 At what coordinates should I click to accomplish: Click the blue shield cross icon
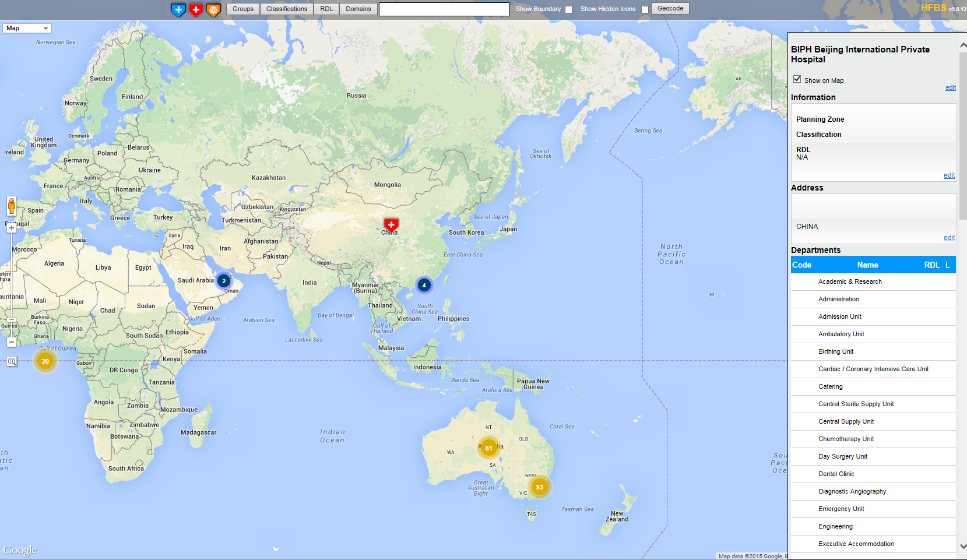[178, 10]
